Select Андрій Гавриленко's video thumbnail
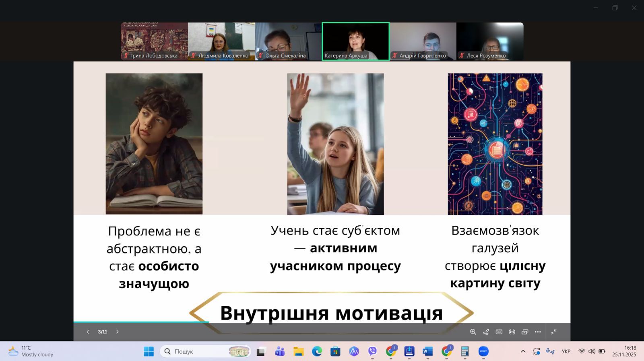Viewport: 644px width, 361px height. click(x=423, y=41)
